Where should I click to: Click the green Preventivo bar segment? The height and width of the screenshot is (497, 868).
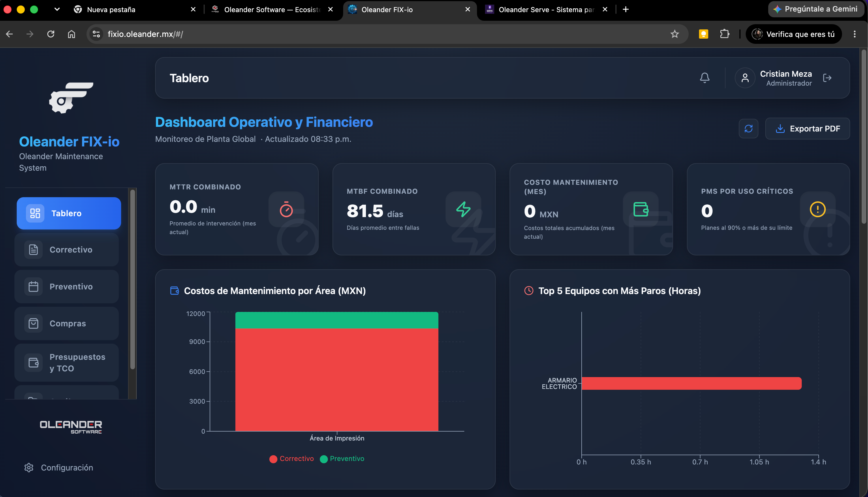pos(337,320)
